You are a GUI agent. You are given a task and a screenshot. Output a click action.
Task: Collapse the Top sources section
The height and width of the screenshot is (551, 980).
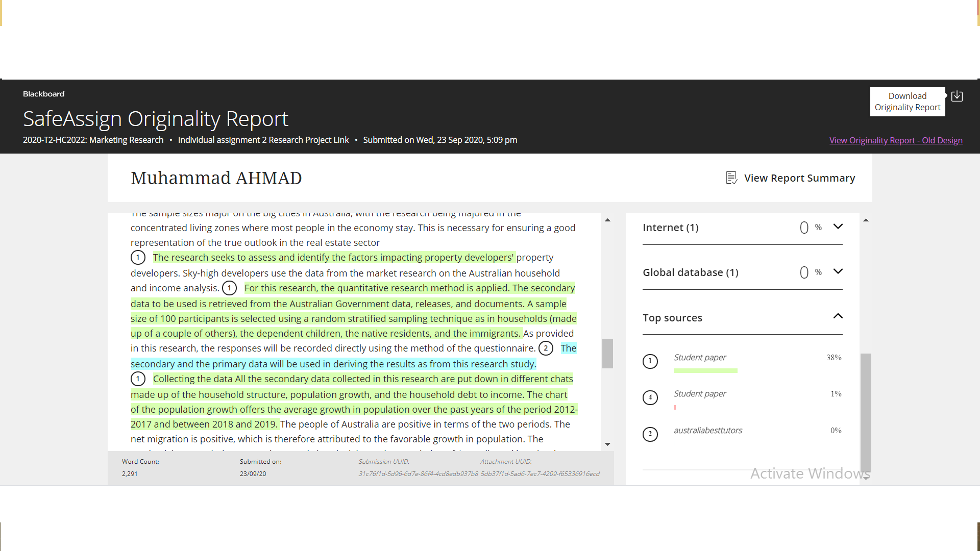[838, 316]
